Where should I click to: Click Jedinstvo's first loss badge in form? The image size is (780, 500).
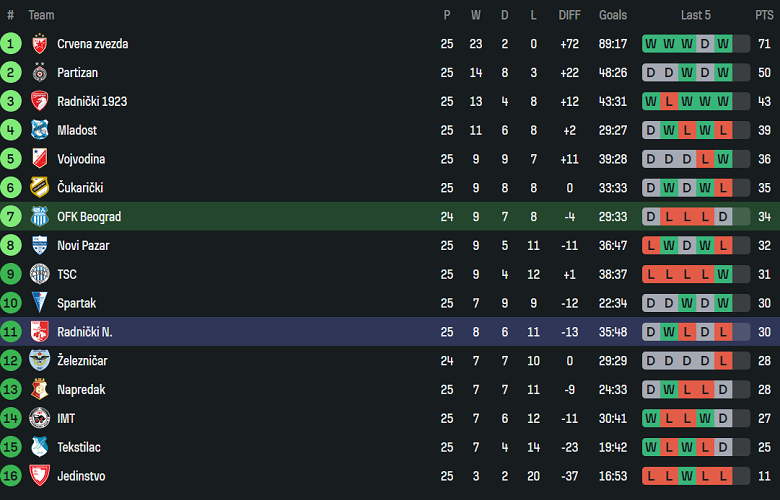point(652,476)
